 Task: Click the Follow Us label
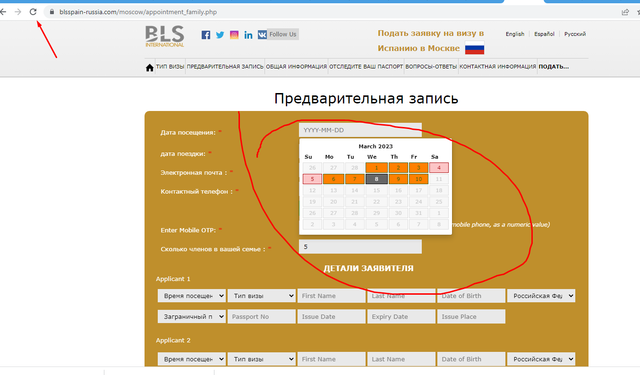tap(283, 34)
